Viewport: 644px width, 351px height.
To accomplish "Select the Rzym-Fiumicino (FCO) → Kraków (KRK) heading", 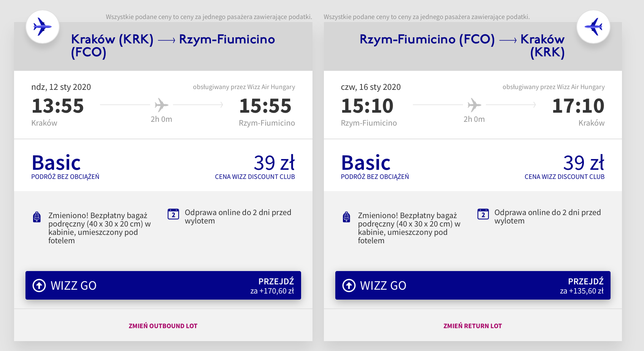I will pos(462,46).
